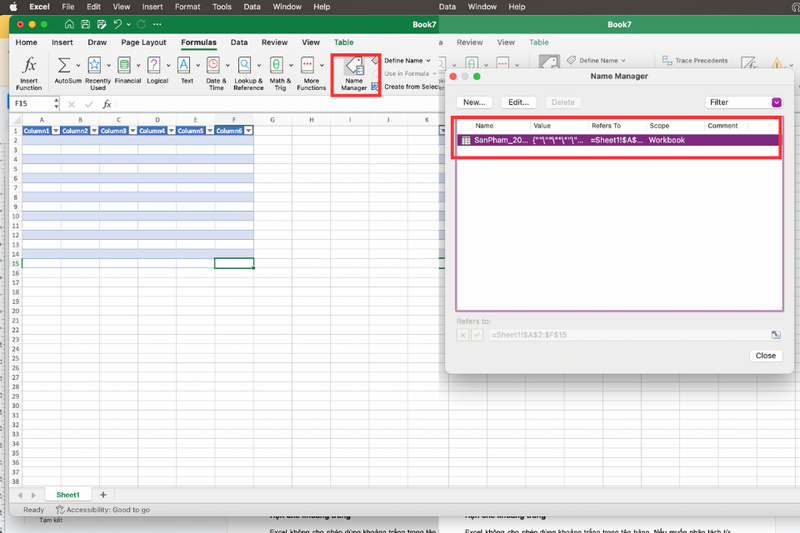Click the name box stepper arrows
The image size is (800, 533).
[56, 104]
